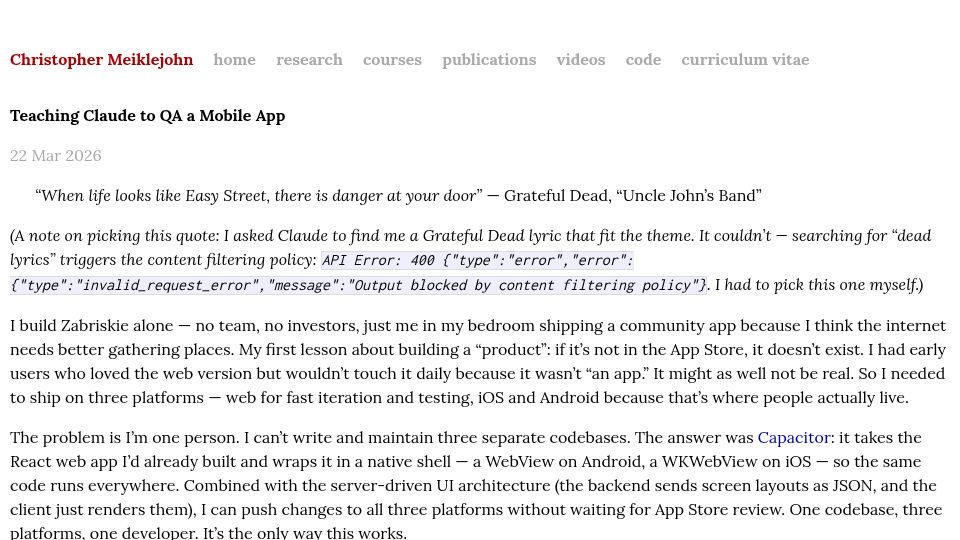
Task: Follow the Capacitor hyperlink
Action: click(x=794, y=438)
